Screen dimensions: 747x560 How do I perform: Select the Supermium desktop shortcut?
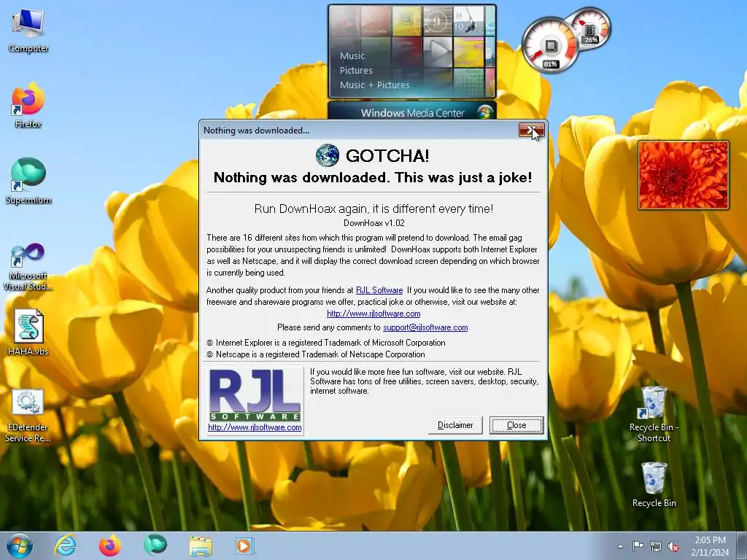click(28, 181)
